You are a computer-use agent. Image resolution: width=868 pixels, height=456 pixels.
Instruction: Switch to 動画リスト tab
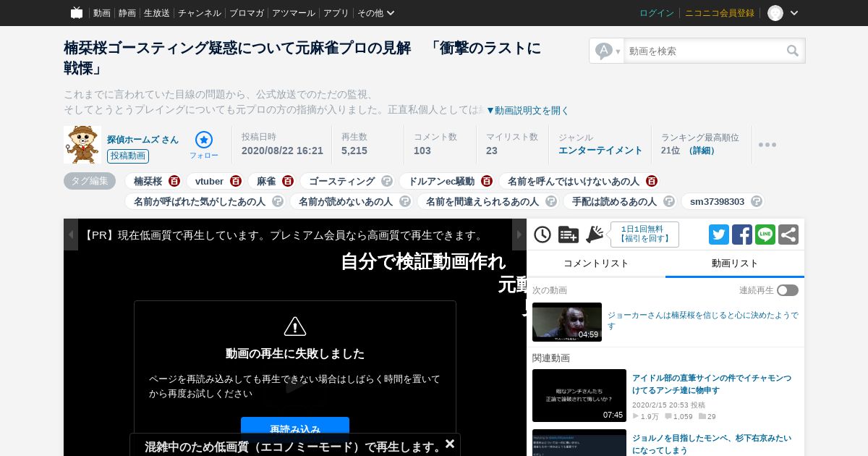[735, 263]
